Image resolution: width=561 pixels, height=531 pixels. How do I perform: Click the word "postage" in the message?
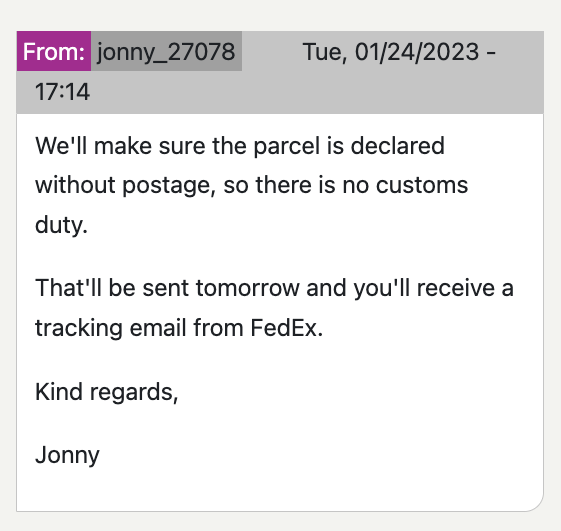pos(169,186)
